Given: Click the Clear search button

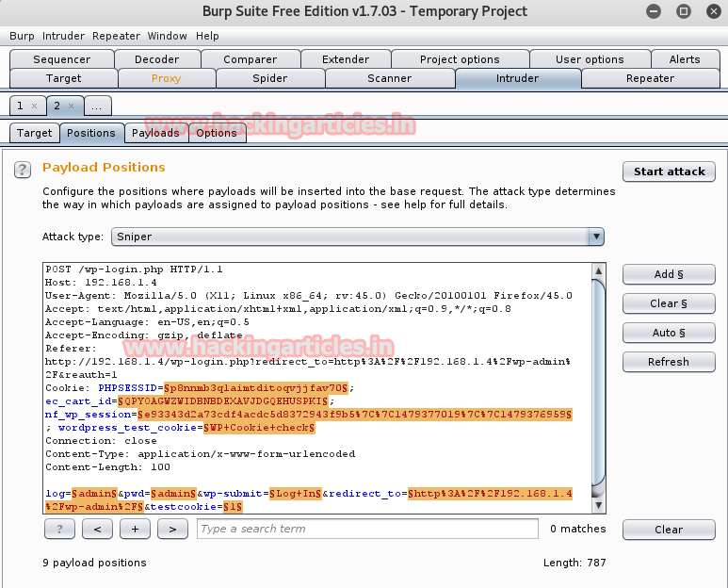Looking at the screenshot, I should [x=669, y=530].
